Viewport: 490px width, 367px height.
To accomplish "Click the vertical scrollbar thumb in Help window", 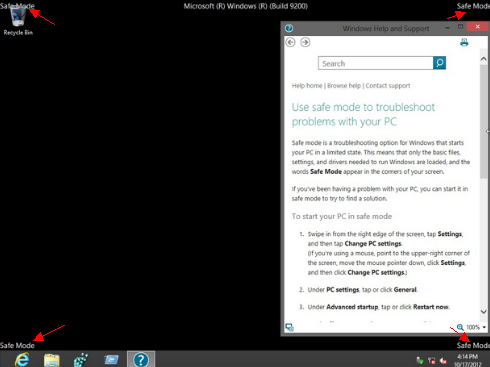I will click(x=484, y=122).
